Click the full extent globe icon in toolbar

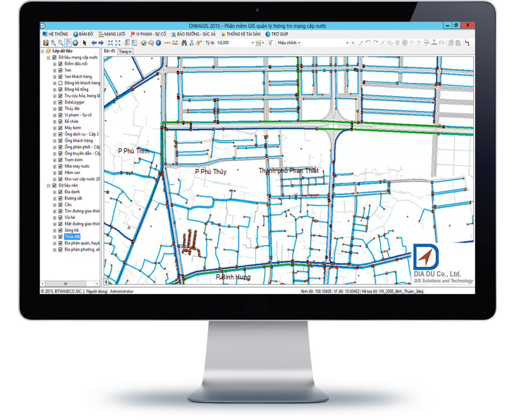click(x=75, y=43)
